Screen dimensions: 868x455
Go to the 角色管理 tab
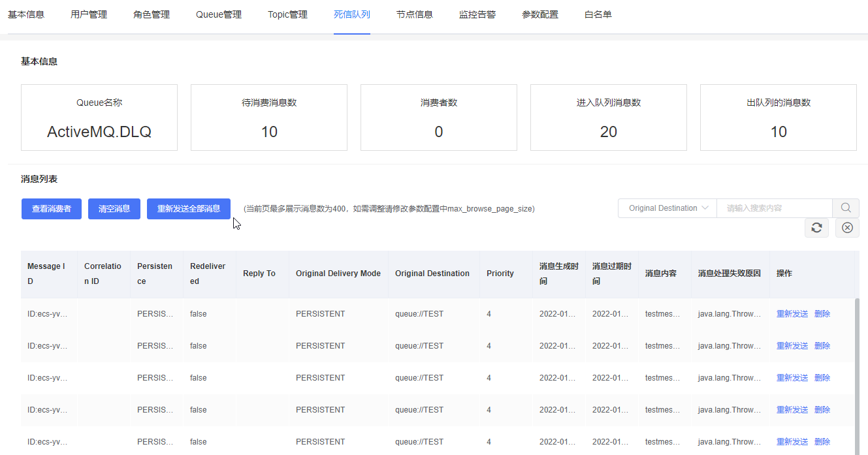click(152, 14)
